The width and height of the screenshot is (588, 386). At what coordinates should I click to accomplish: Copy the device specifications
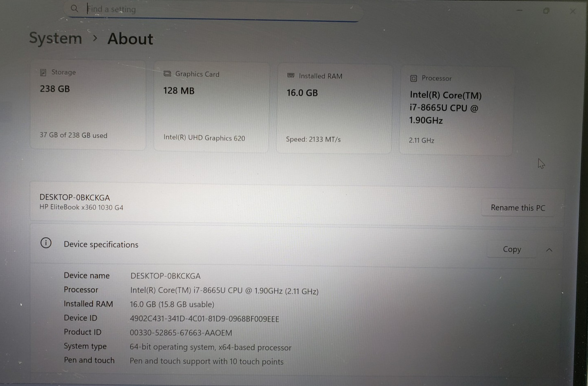(512, 249)
